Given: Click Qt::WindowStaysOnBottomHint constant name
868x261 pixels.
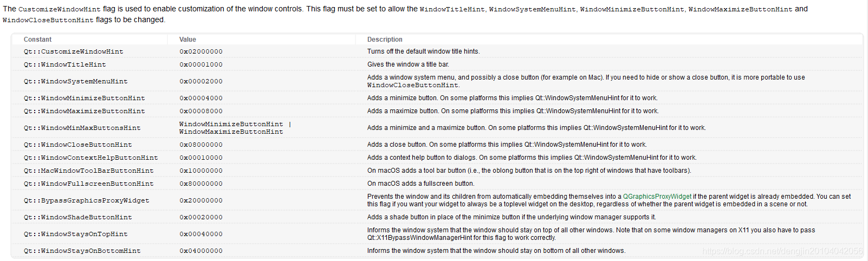Looking at the screenshot, I should [x=82, y=251].
